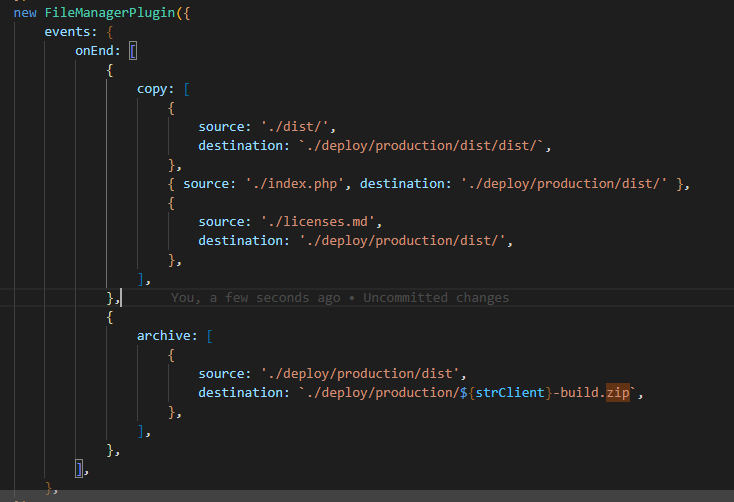Click the './index.php' source string
This screenshot has height=502, width=734.
[x=294, y=184]
